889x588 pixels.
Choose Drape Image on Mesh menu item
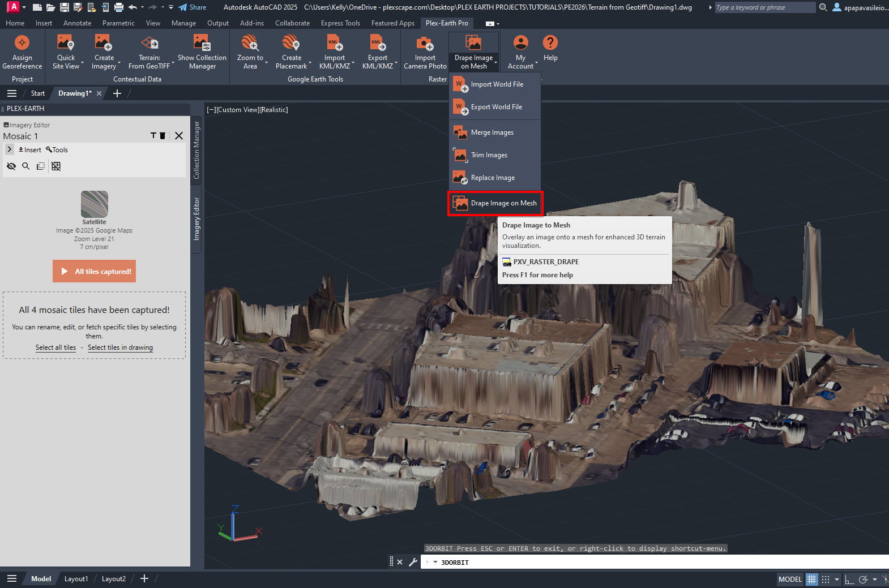click(x=495, y=203)
